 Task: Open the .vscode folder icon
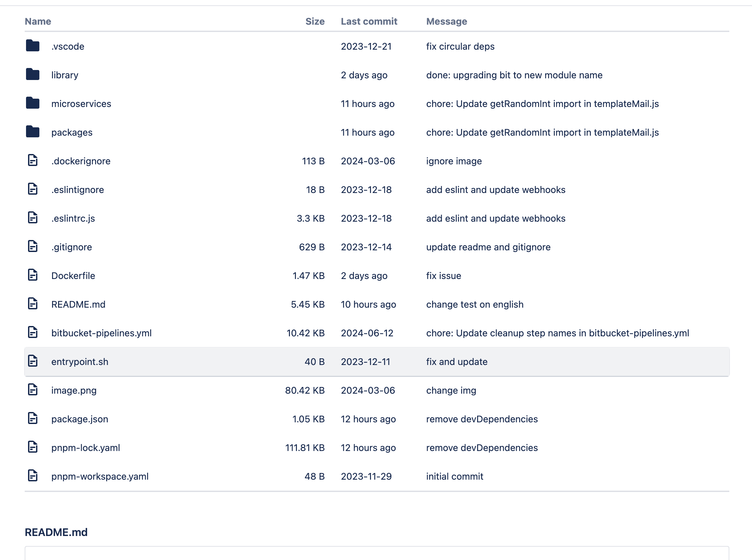coord(32,46)
